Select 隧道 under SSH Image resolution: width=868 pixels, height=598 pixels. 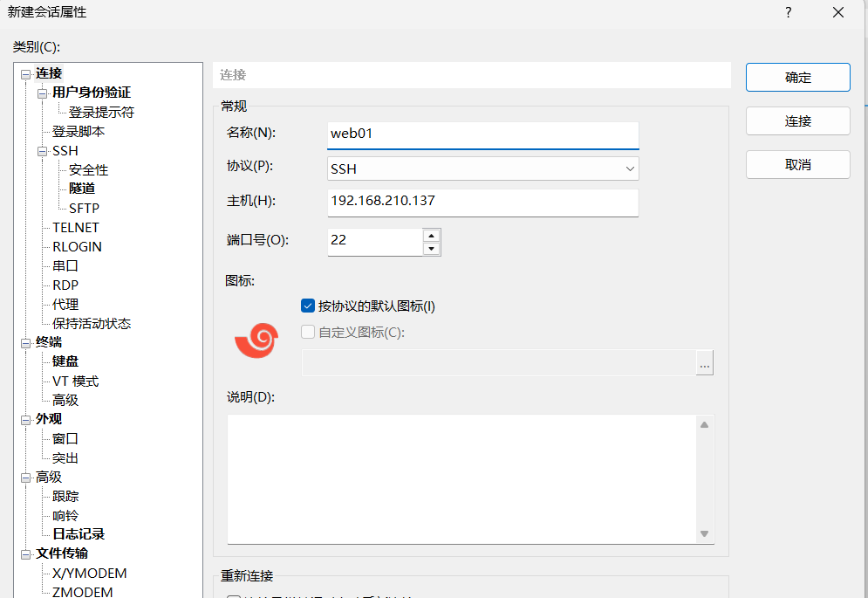pyautogui.click(x=82, y=189)
